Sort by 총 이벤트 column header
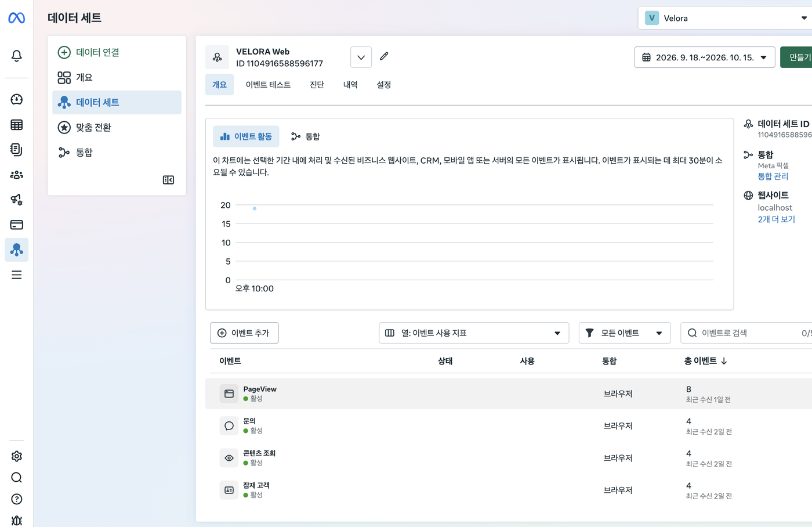Viewport: 812px width, 527px height. (x=705, y=361)
